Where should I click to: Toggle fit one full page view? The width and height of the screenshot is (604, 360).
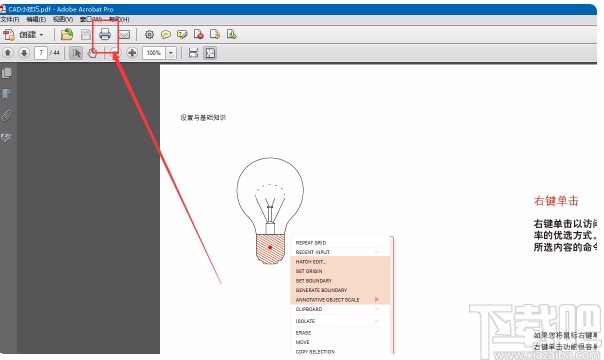coord(210,53)
